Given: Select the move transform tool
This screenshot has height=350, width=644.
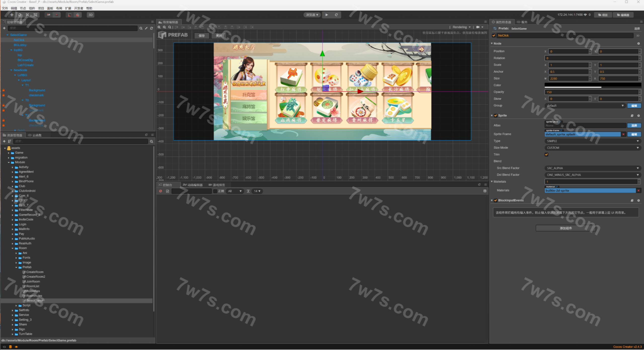Looking at the screenshot, I should (12, 15).
